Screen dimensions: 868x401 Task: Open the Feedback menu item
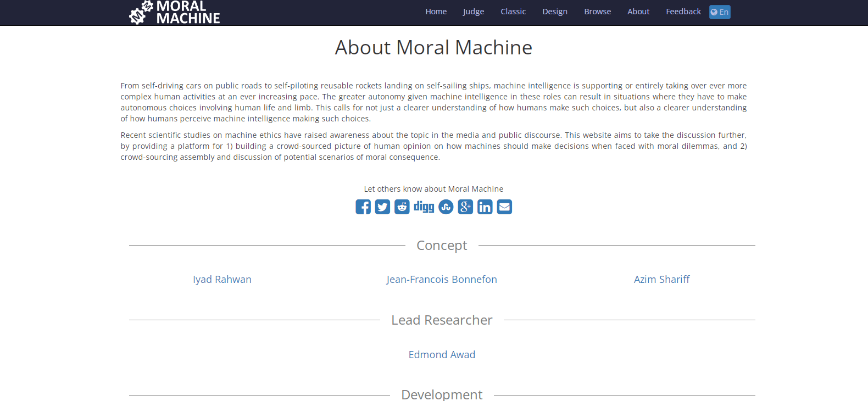tap(683, 12)
